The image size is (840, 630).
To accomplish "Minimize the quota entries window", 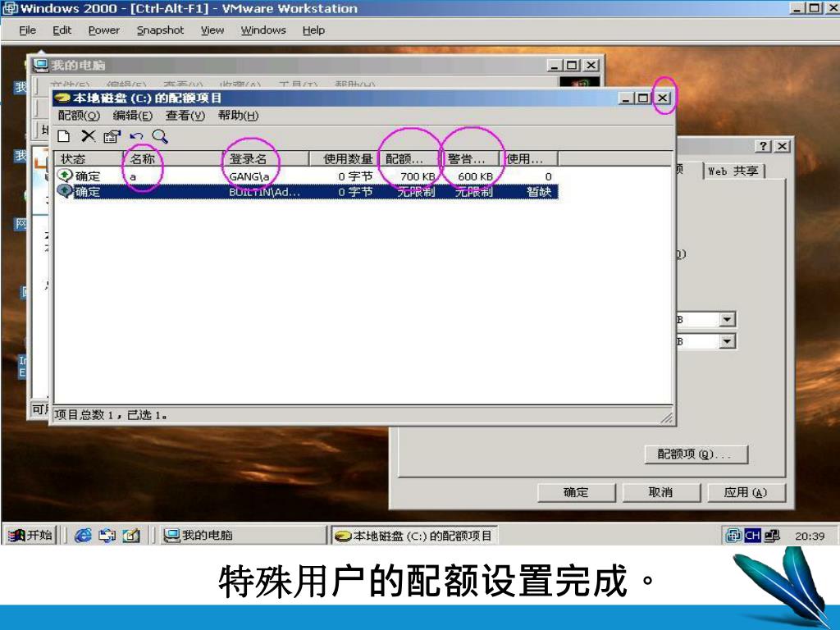I will click(x=626, y=98).
